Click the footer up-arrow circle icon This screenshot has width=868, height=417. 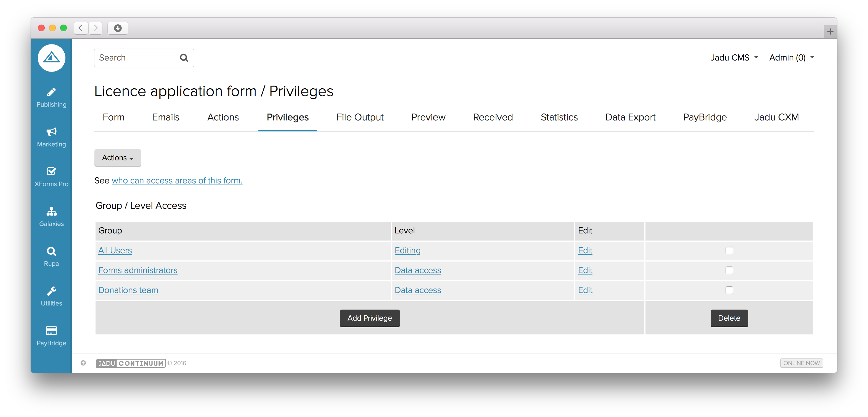coord(83,363)
